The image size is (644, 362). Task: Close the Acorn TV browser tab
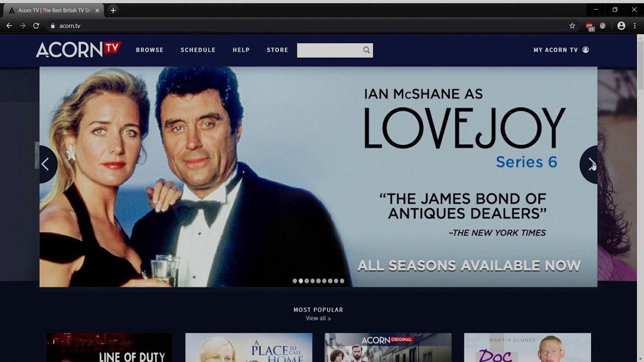point(97,10)
